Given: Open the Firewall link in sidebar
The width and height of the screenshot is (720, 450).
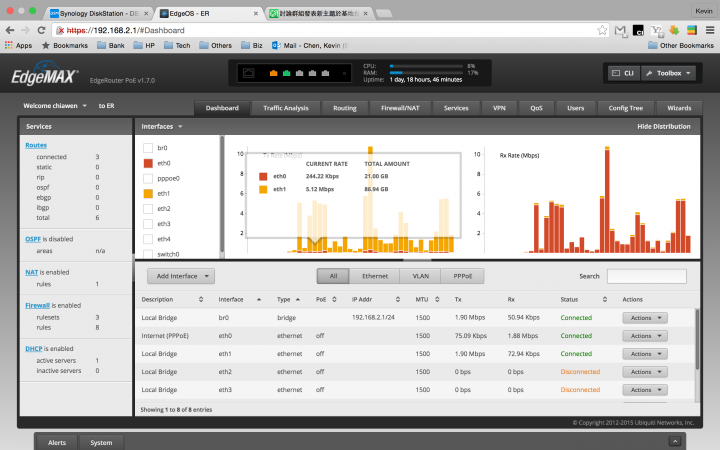Looking at the screenshot, I should coord(37,305).
